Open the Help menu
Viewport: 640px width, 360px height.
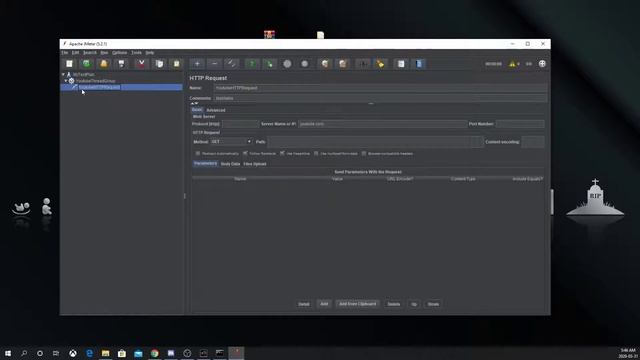coord(150,53)
